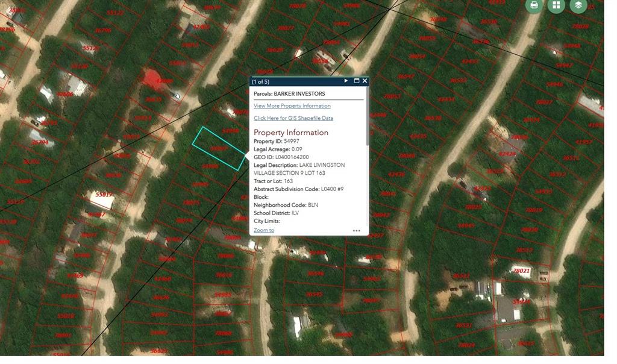Show next feature in popup
Screen dimensions: 617x364
coord(346,81)
